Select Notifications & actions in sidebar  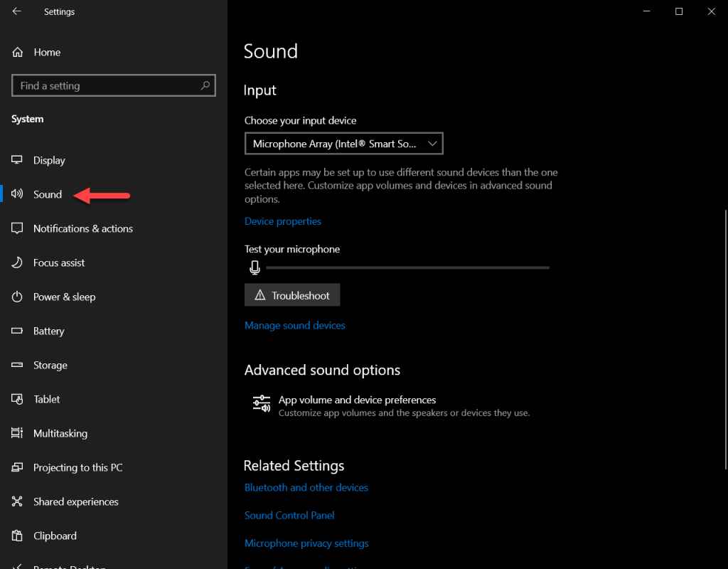(83, 228)
